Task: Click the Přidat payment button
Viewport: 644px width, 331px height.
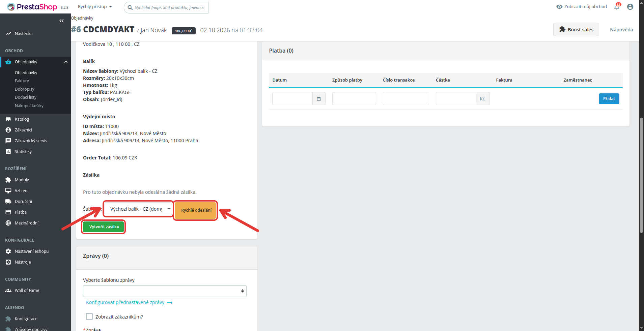Action: pyautogui.click(x=609, y=99)
